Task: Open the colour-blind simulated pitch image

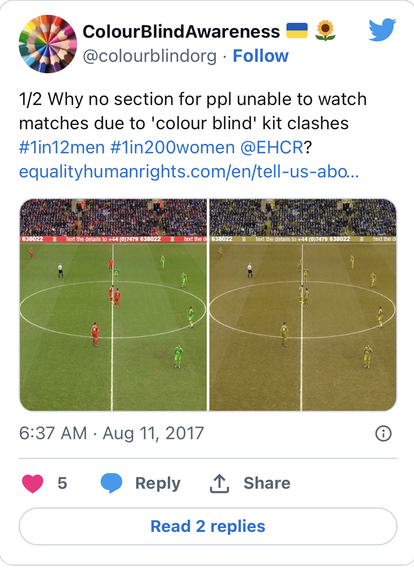Action: pos(303,305)
